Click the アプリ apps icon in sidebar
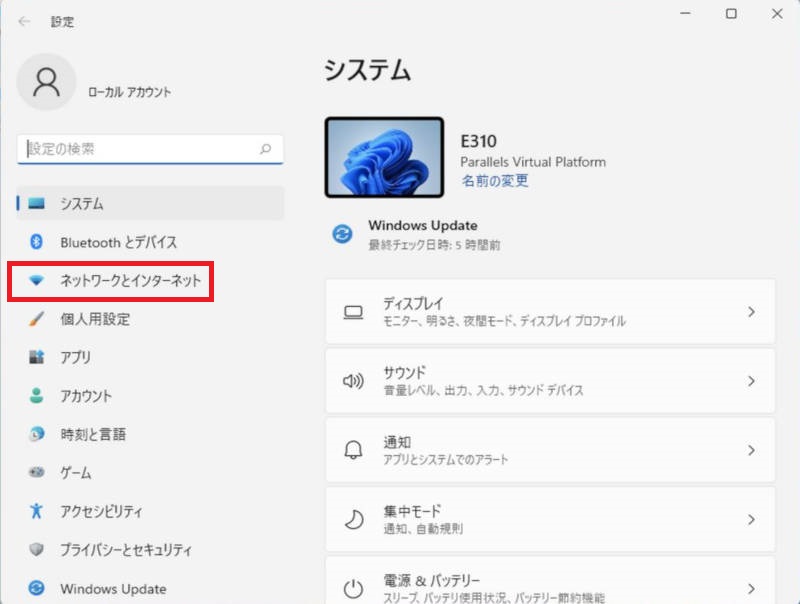The image size is (800, 604). point(36,357)
